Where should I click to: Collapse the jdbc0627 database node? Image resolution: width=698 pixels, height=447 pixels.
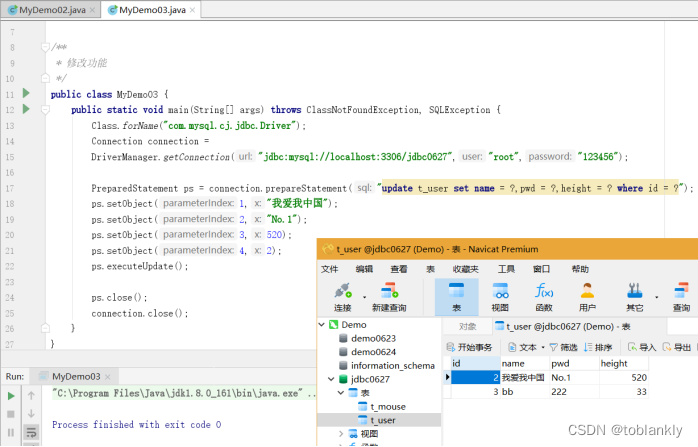331,379
